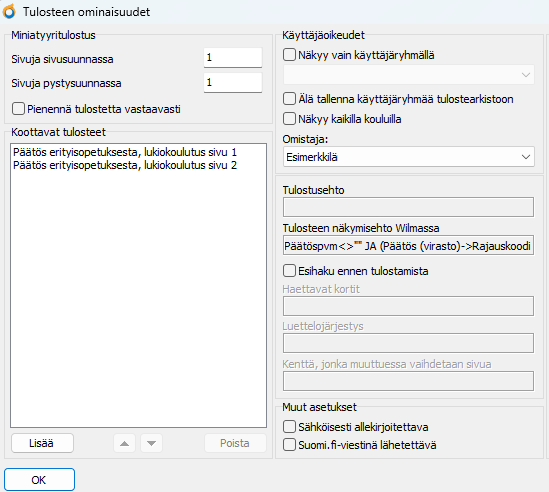Click the Lisää button
Screen dimensions: 549x492
42,443
